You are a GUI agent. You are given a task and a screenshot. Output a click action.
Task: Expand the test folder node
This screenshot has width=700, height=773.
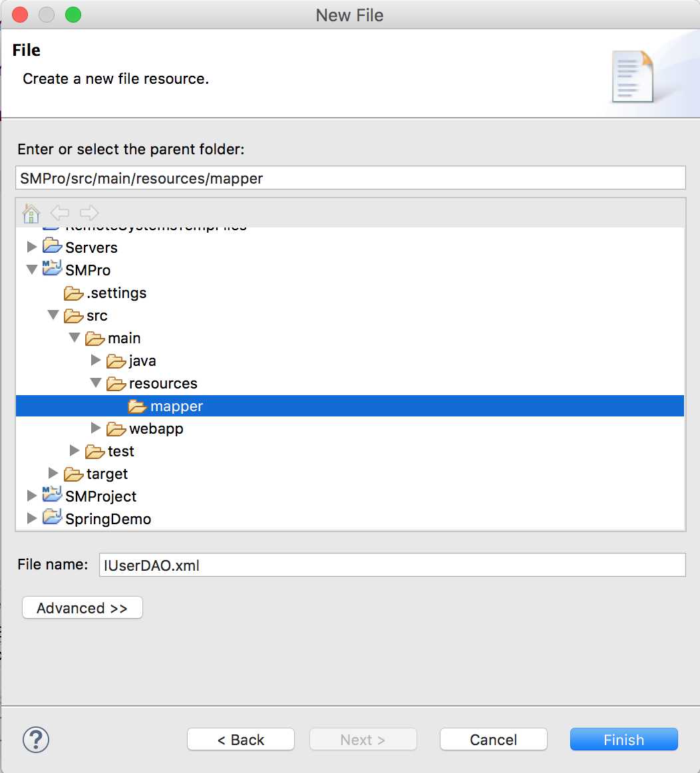(x=75, y=451)
